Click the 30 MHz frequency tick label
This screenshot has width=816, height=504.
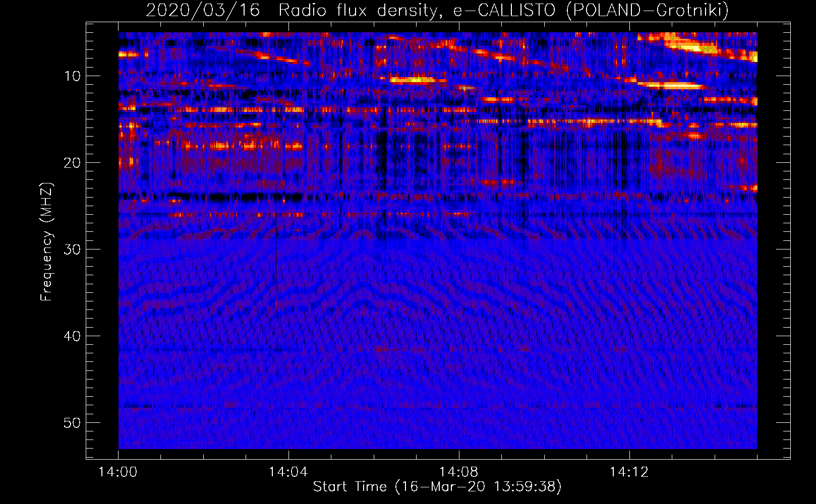73,249
